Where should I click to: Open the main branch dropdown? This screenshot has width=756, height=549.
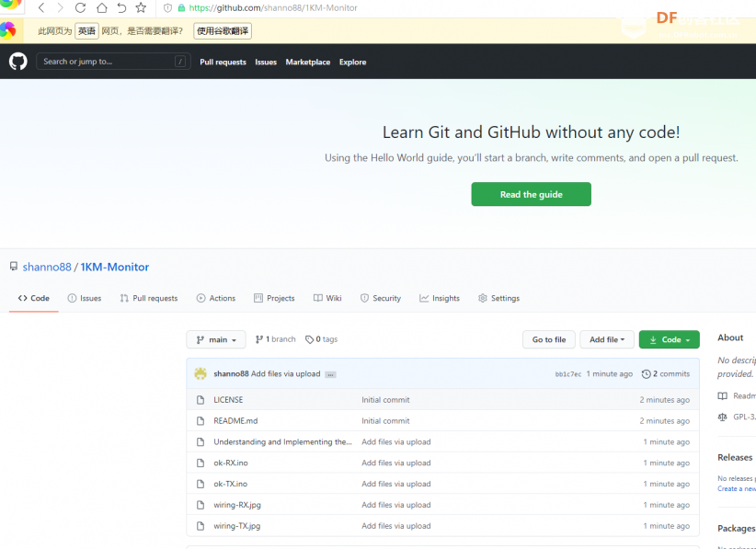(x=216, y=339)
